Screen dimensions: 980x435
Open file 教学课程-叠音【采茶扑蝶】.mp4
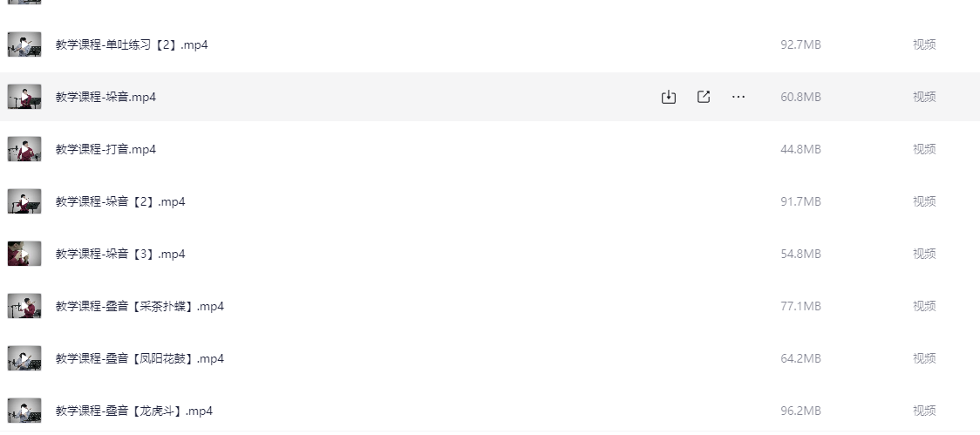coord(140,306)
